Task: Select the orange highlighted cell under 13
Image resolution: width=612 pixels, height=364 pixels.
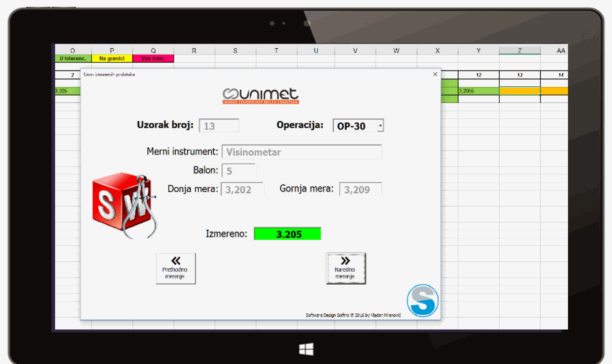Action: point(519,91)
